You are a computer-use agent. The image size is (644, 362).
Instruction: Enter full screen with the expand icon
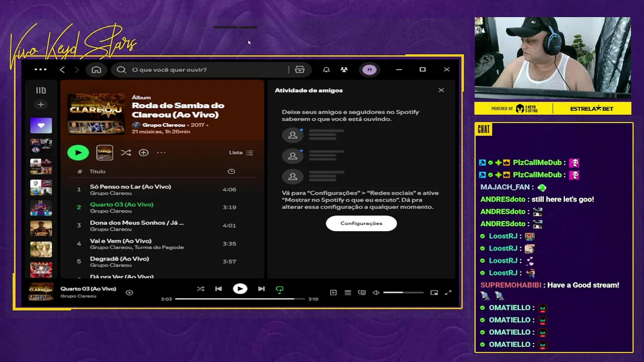(x=448, y=293)
